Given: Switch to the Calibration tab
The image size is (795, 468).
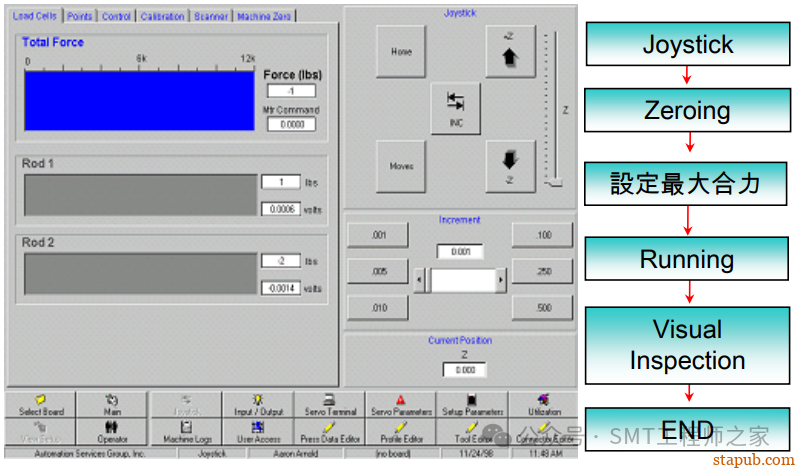Looking at the screenshot, I should (x=162, y=16).
